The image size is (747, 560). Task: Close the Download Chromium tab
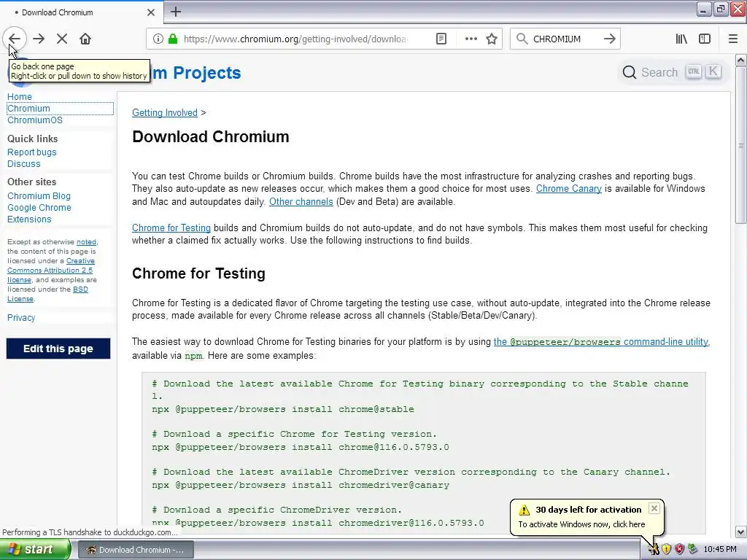click(x=151, y=12)
